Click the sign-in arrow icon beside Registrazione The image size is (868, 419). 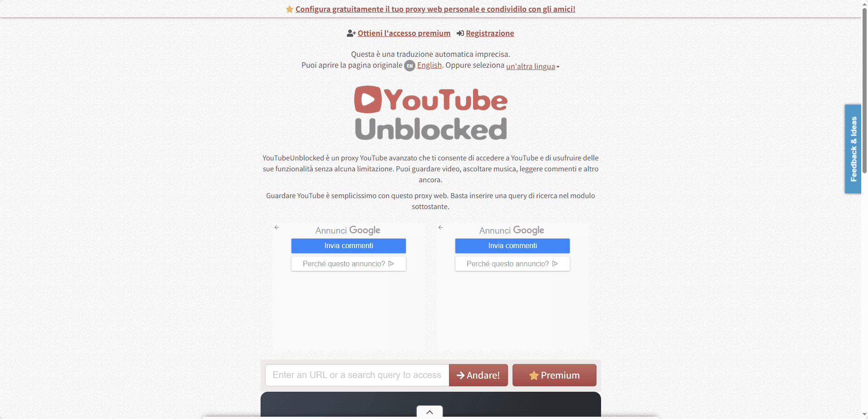point(460,33)
